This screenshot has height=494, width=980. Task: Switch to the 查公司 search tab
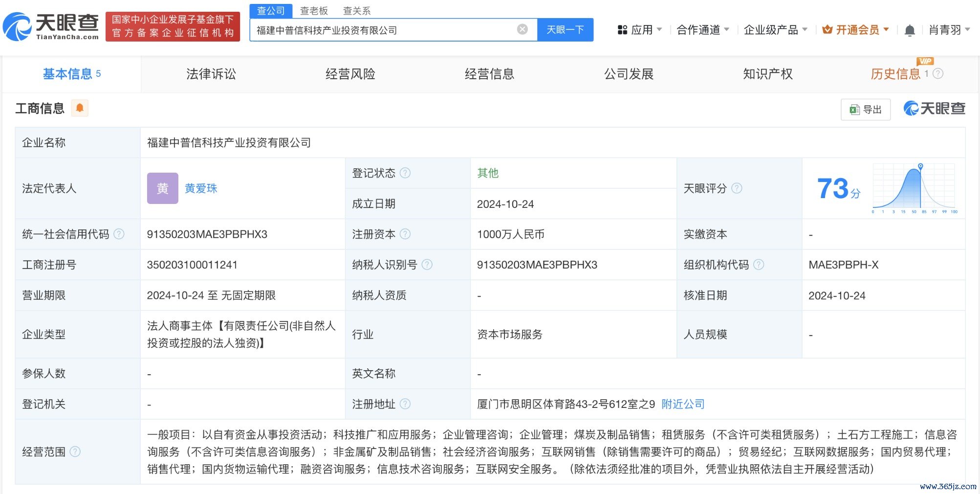(x=271, y=10)
